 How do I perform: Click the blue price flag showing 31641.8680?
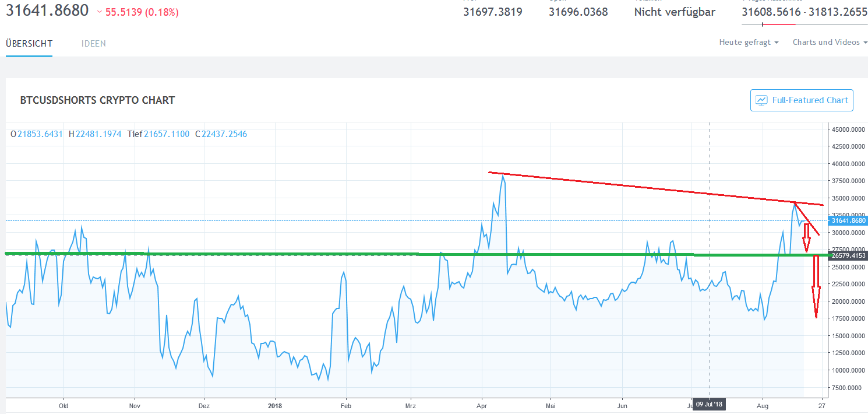(846, 220)
